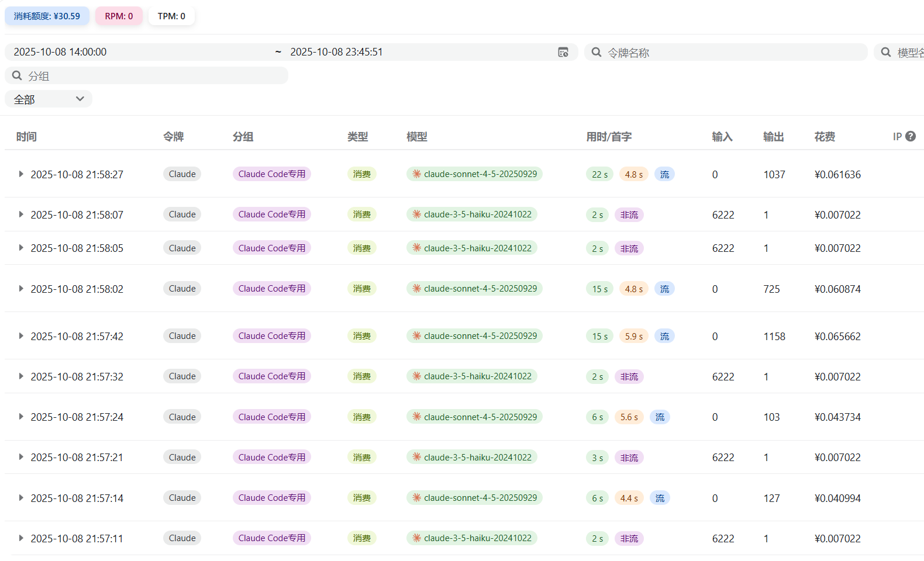The image size is (924, 561).
Task: Click the IP column help question icon
Action: (x=911, y=136)
